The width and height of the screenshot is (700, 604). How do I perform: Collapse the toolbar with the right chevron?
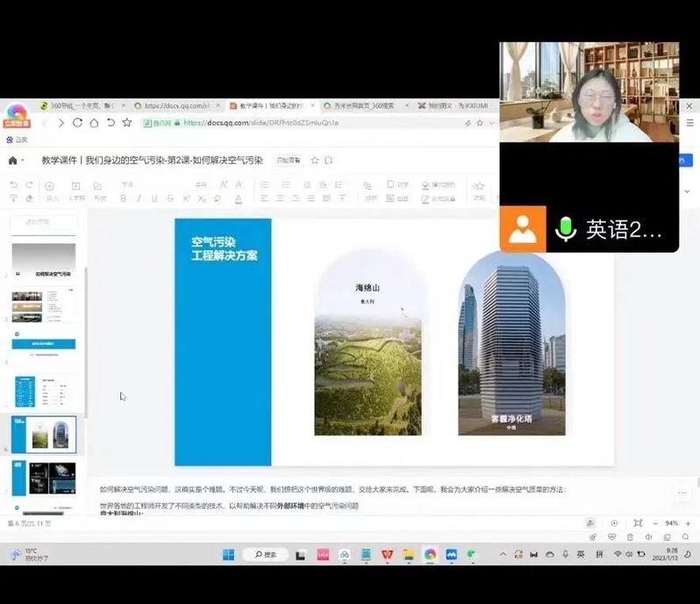687,191
